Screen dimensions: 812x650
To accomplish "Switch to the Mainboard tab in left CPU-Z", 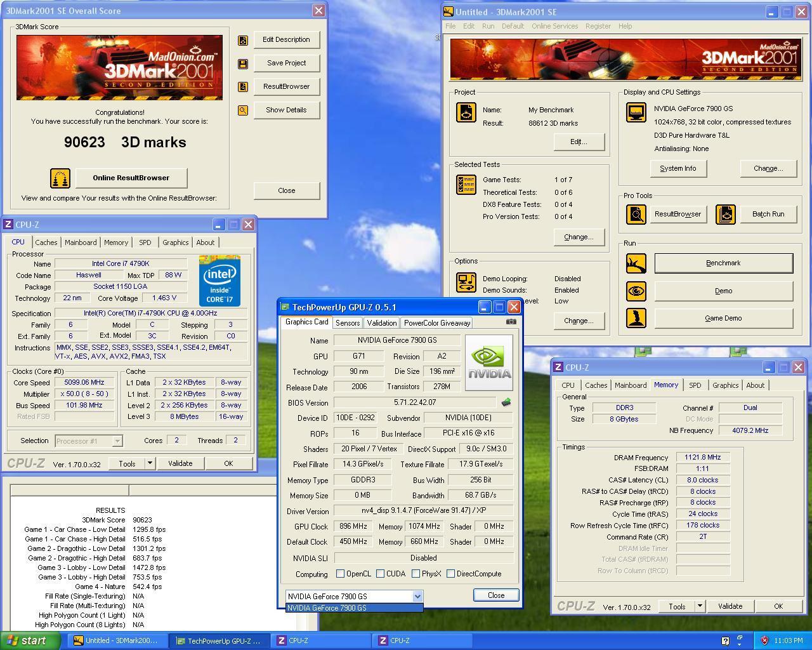I will [81, 242].
